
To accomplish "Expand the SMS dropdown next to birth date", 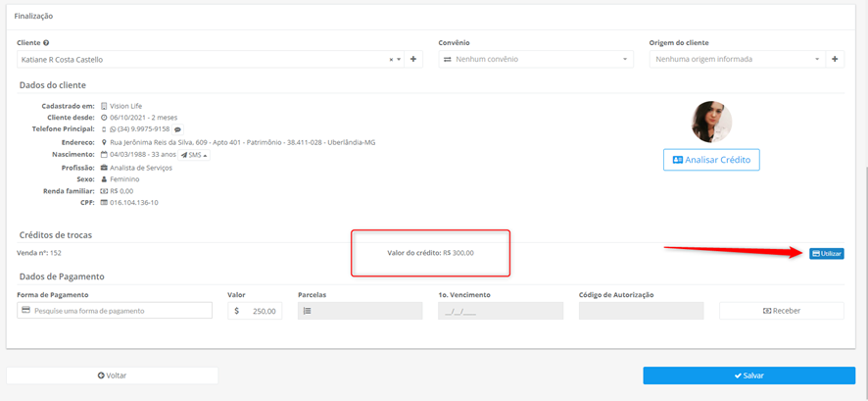I will click(194, 155).
